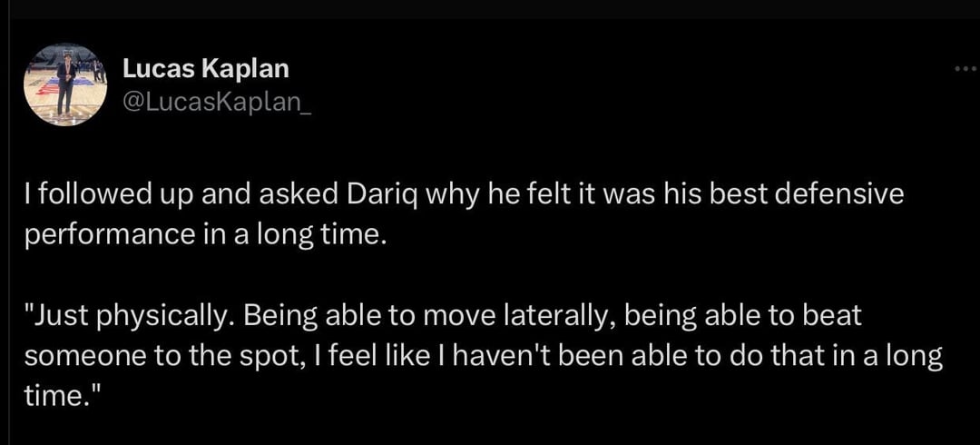This screenshot has width=980, height=445.
Task: Click Lucas Kaplan's profile avatar photo
Action: click(x=64, y=84)
